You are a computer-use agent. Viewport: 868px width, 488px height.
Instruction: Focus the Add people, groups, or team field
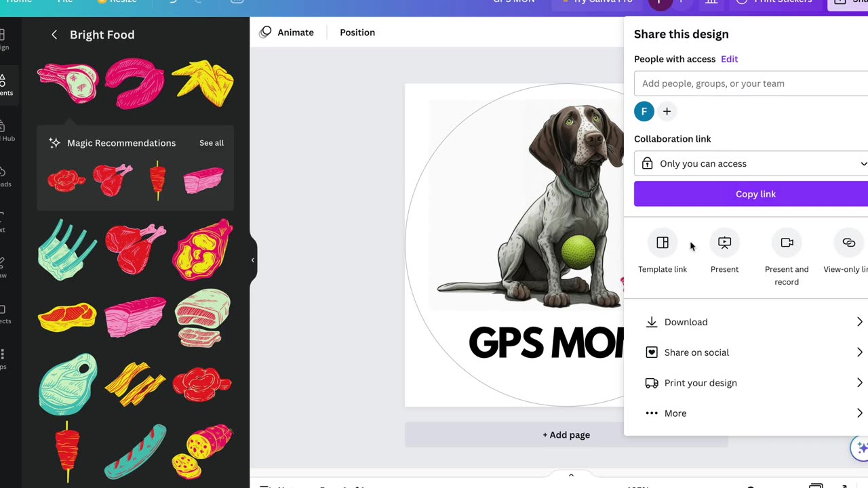pos(751,83)
